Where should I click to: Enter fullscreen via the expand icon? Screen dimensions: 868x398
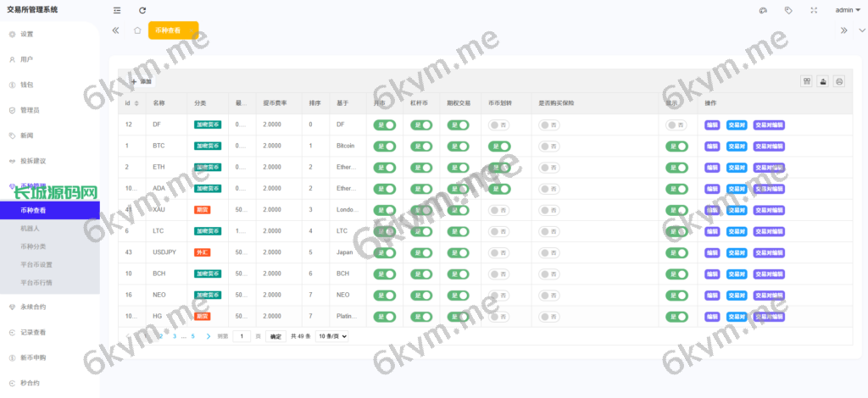[x=814, y=10]
